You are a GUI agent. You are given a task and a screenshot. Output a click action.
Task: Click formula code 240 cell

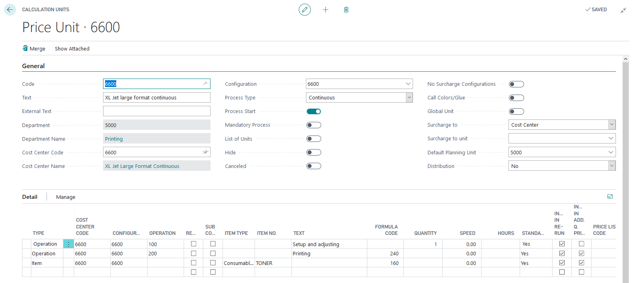(385, 254)
